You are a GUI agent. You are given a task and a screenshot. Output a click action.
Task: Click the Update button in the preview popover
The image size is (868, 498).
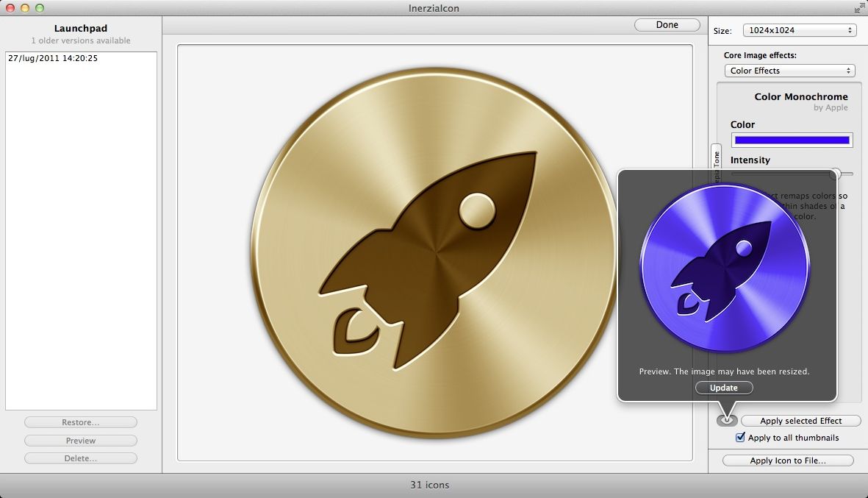(x=724, y=388)
